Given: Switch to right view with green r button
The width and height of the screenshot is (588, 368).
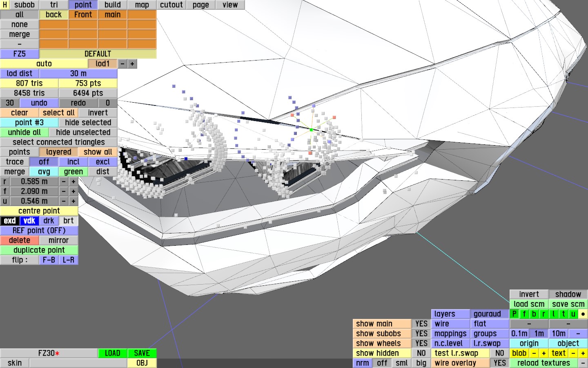Looking at the screenshot, I should coord(544,314).
